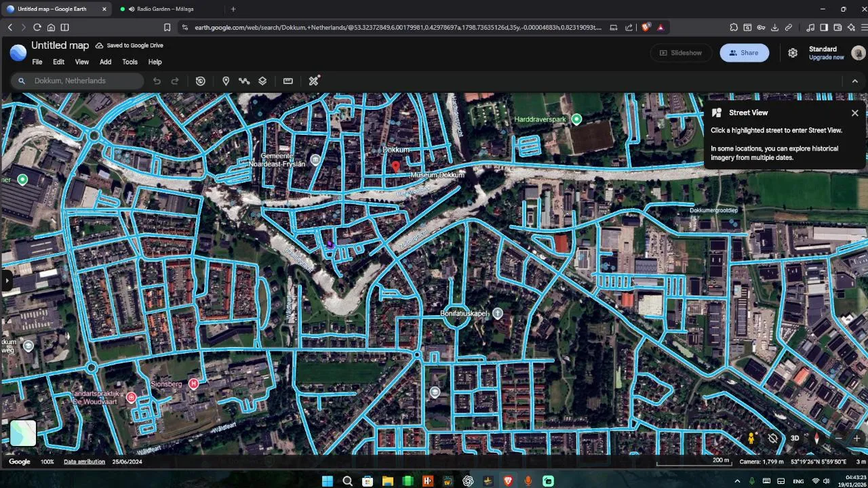The width and height of the screenshot is (868, 488).
Task: Rename the Untitled map title
Action: point(60,45)
